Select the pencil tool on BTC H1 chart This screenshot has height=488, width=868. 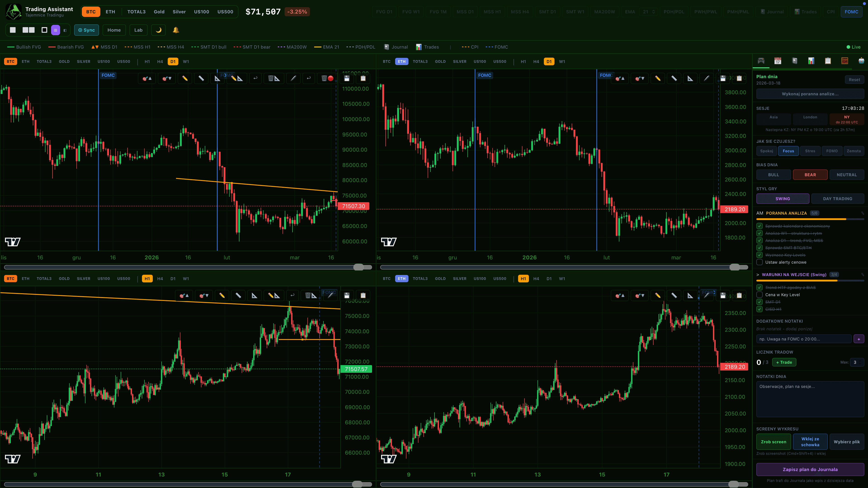click(x=222, y=295)
